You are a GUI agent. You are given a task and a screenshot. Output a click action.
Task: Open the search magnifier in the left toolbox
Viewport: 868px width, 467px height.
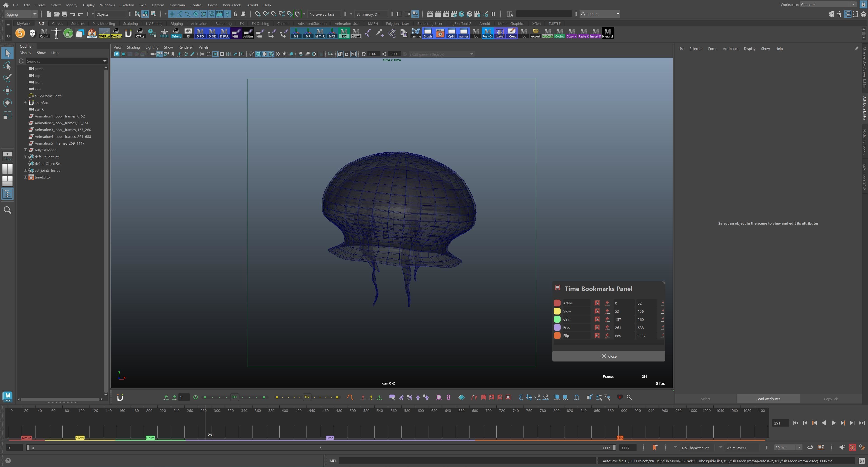click(x=7, y=210)
